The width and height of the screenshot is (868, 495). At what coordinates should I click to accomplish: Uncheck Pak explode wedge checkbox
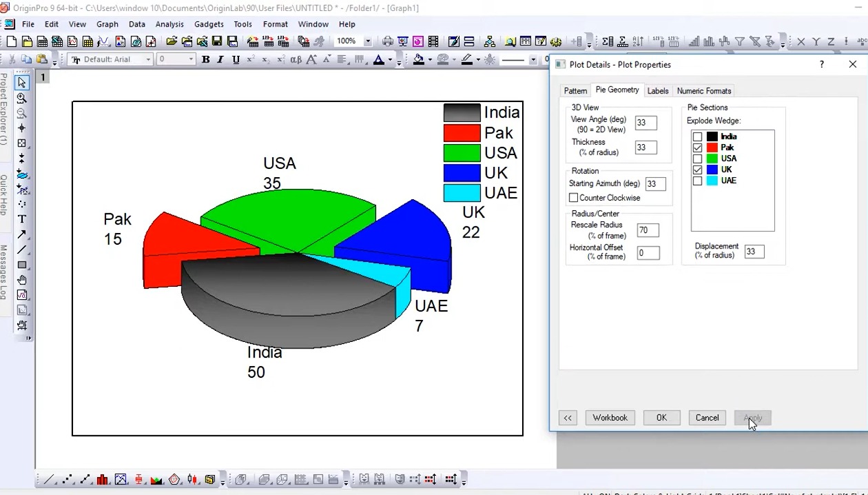tap(697, 148)
